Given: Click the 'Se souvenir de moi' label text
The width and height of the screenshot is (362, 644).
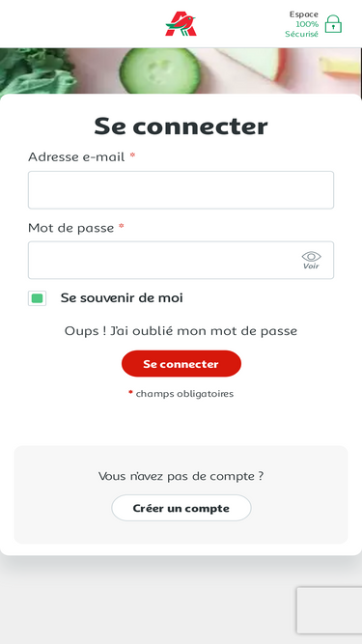Looking at the screenshot, I should (x=122, y=298).
